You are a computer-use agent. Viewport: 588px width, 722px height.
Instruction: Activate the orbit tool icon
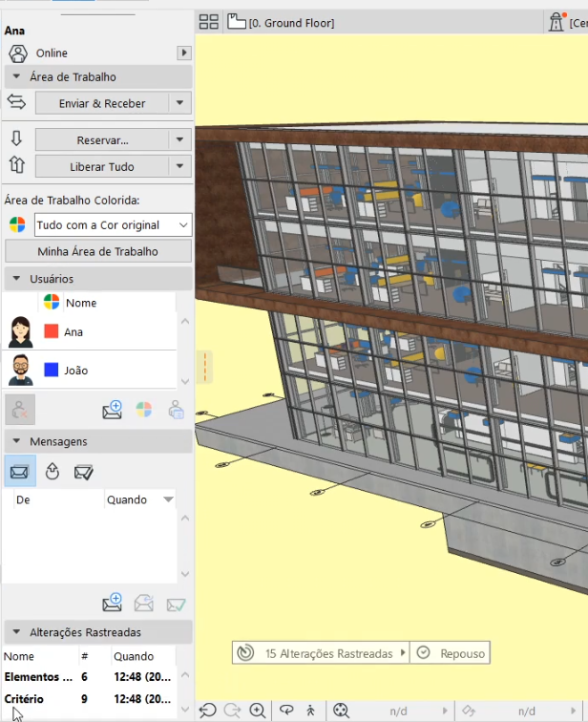tap(285, 711)
